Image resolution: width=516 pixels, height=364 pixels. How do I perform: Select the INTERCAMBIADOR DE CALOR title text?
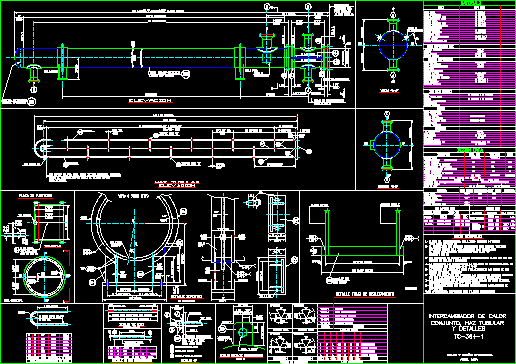coord(467,316)
